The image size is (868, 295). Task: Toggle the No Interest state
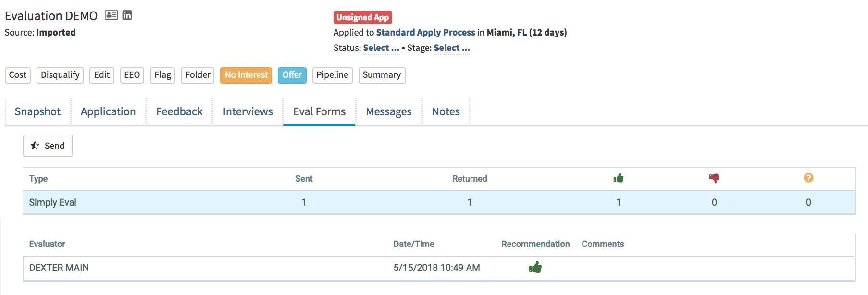pyautogui.click(x=246, y=75)
